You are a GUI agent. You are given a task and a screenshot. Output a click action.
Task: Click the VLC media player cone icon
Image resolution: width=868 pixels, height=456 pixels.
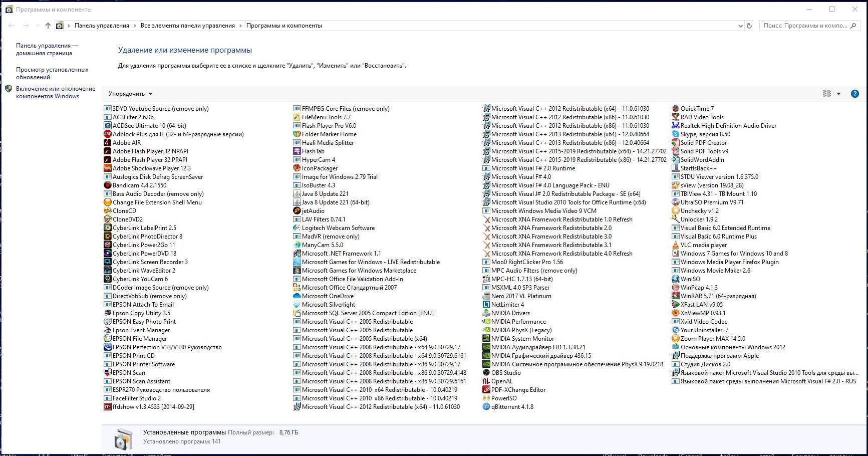point(675,245)
